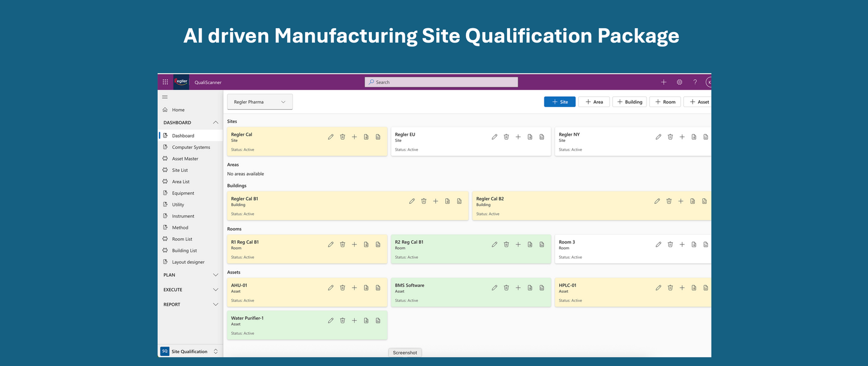868x366 pixels.
Task: Click the blue Site button
Action: click(x=560, y=102)
